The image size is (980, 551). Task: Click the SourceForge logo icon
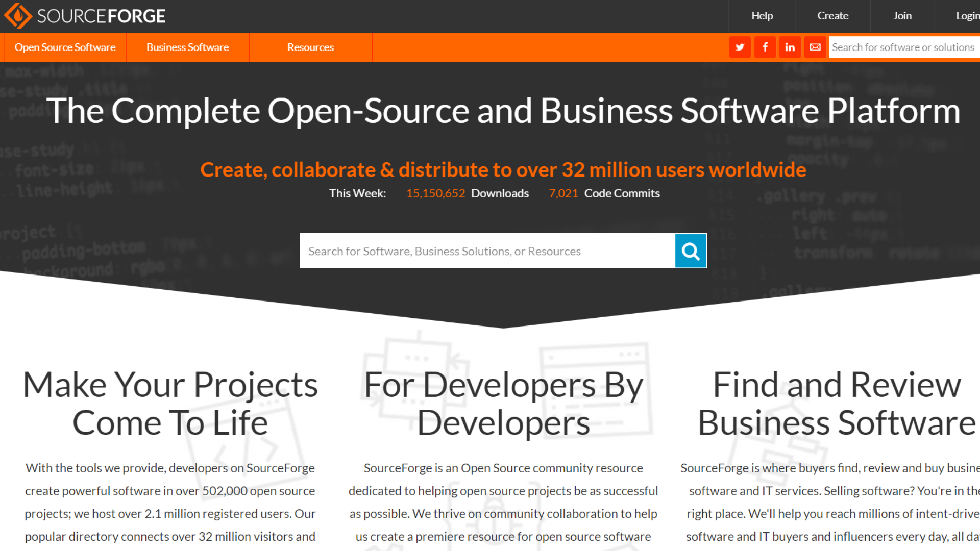tap(18, 16)
